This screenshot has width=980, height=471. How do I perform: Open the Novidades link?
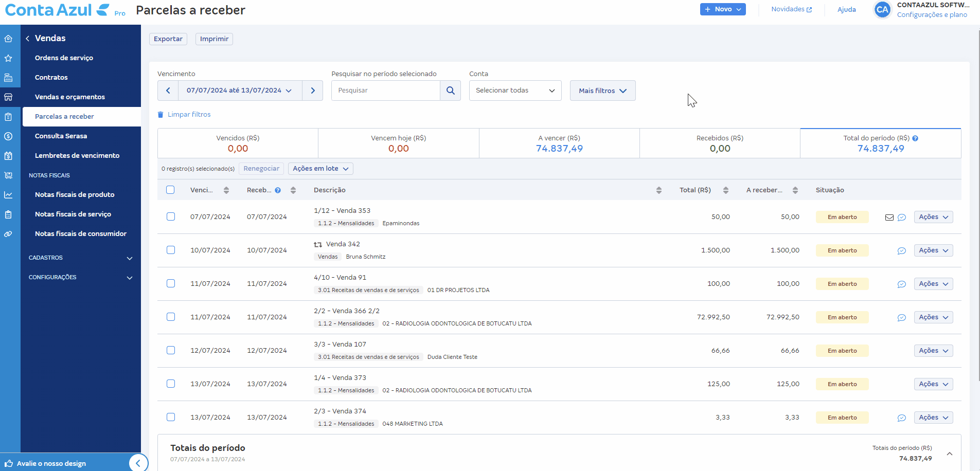pos(791,9)
